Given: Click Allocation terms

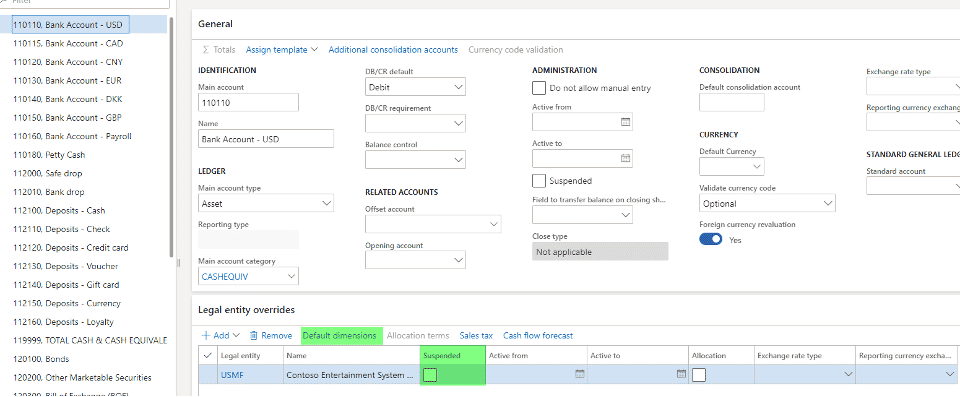Looking at the screenshot, I should click(418, 335).
